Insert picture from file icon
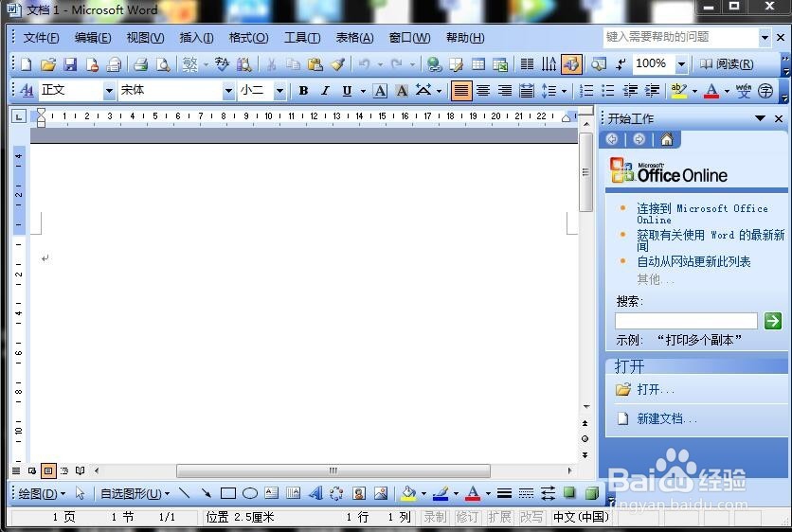This screenshot has width=792, height=532. coord(381,493)
